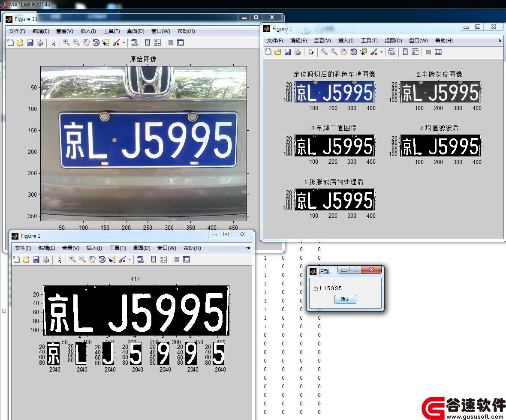Click Link Plot icon in Figure 2
The height and width of the screenshot is (420, 506).
click(140, 259)
